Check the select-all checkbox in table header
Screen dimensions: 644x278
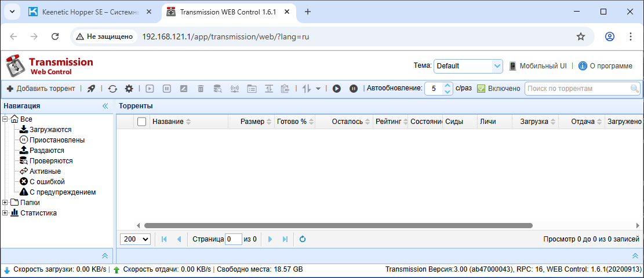click(141, 122)
